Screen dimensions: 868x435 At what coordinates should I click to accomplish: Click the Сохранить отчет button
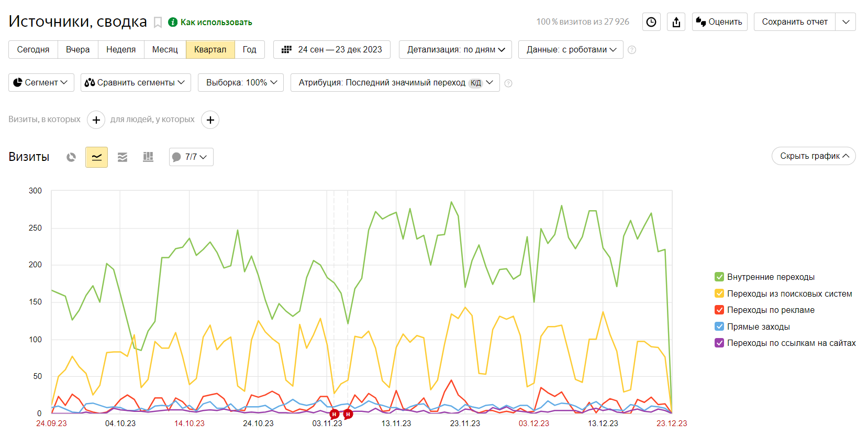794,22
